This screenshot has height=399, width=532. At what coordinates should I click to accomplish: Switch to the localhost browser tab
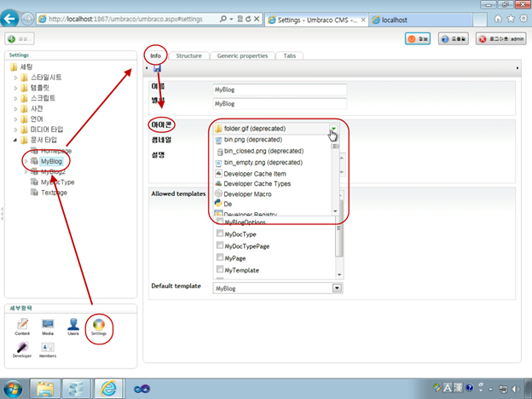pyautogui.click(x=420, y=20)
